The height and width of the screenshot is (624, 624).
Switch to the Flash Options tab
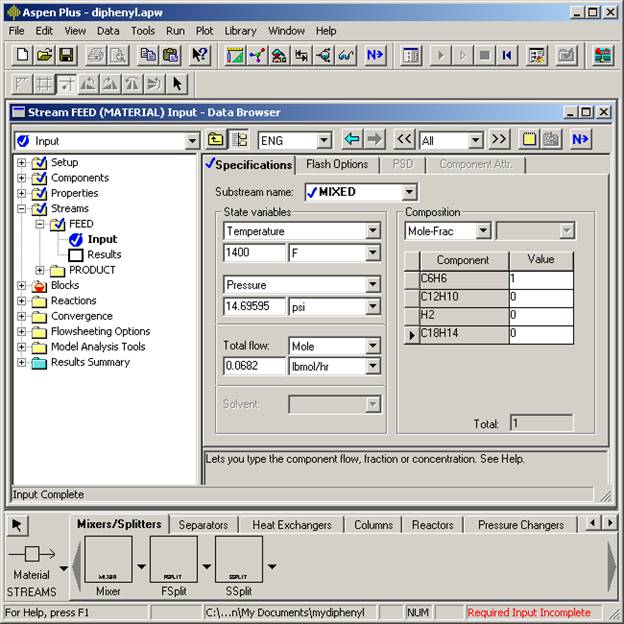(337, 164)
